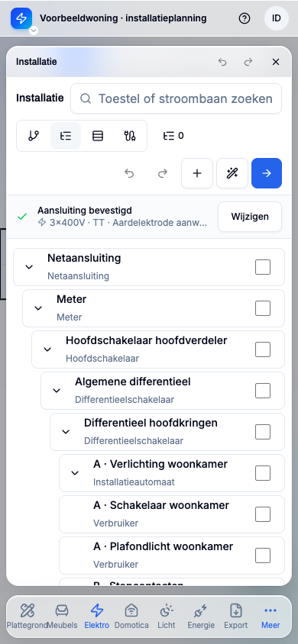Select the A · Schakelaar woonkamer row title
This screenshot has height=644, width=298.
coord(161,505)
